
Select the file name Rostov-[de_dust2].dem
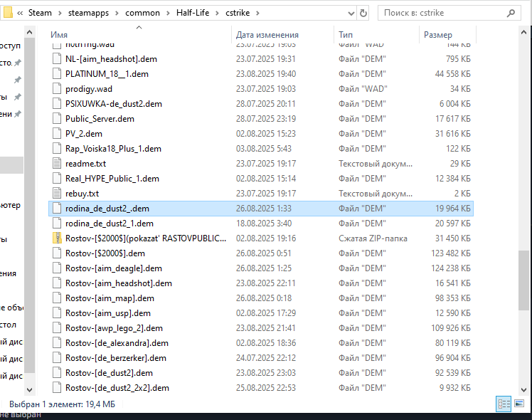[109, 373]
